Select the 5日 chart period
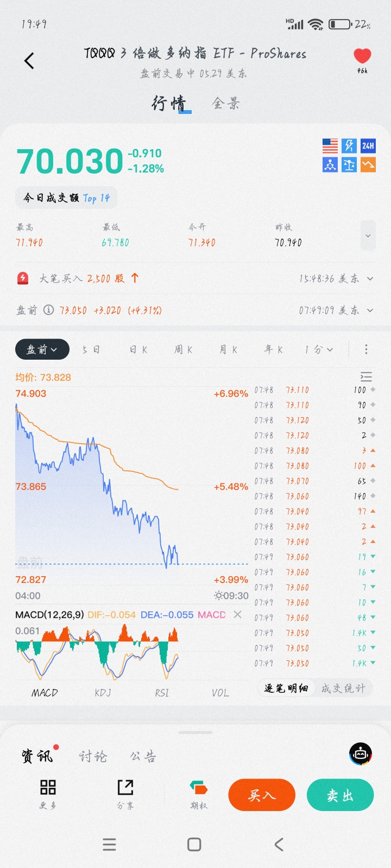This screenshot has height=868, width=391. click(x=91, y=349)
